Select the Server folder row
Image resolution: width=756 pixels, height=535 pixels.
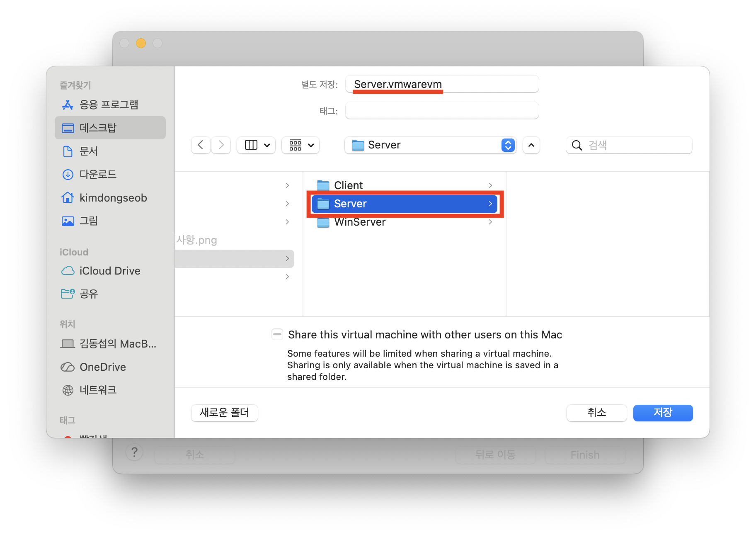[x=404, y=204]
